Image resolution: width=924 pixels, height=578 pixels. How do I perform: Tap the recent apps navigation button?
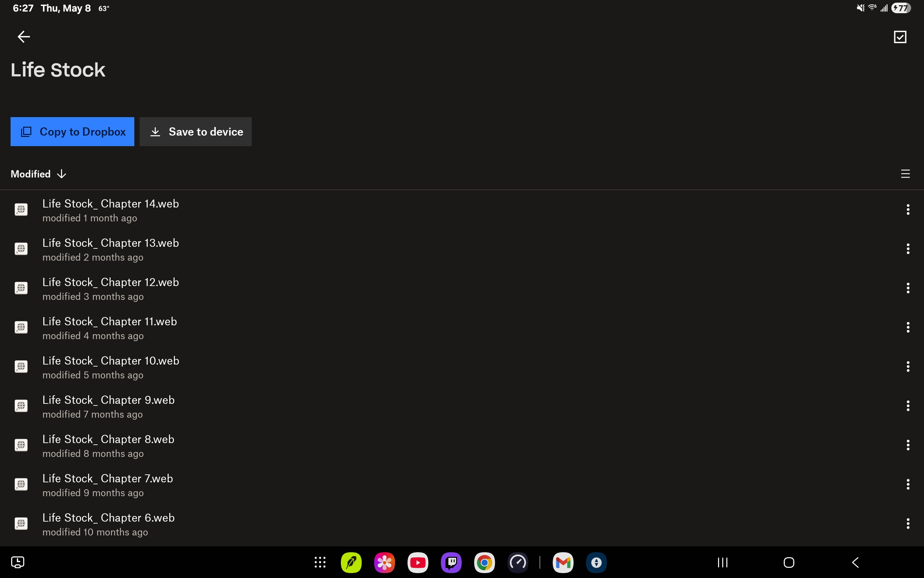click(x=722, y=562)
